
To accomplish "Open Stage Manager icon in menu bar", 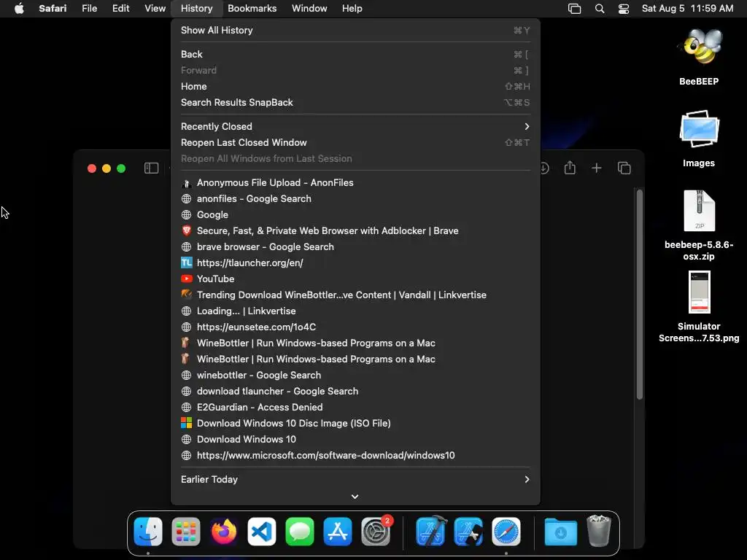I will tap(575, 9).
